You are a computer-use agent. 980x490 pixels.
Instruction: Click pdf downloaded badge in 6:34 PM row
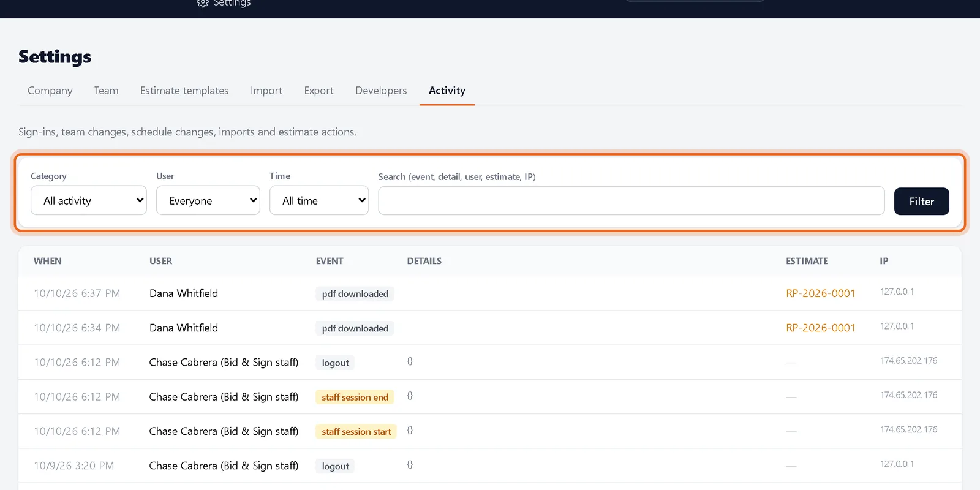click(x=355, y=328)
